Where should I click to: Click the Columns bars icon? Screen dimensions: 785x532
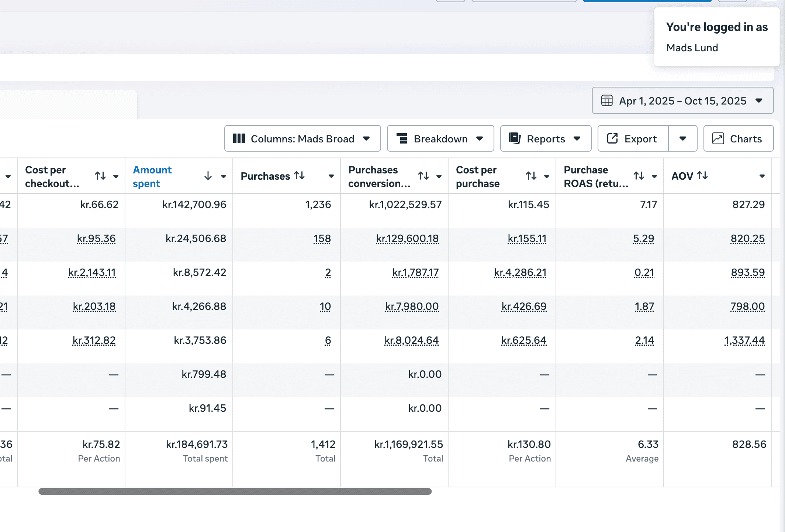coord(239,139)
